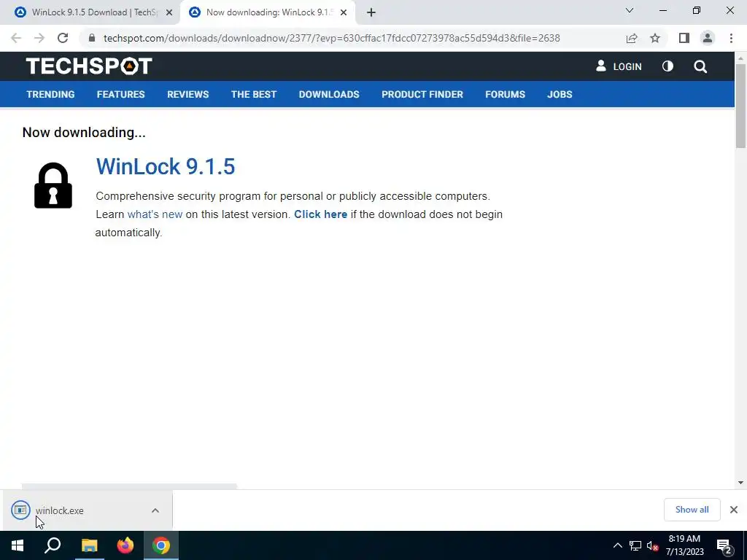The width and height of the screenshot is (747, 560).
Task: Bookmark this page with the star
Action: click(655, 38)
